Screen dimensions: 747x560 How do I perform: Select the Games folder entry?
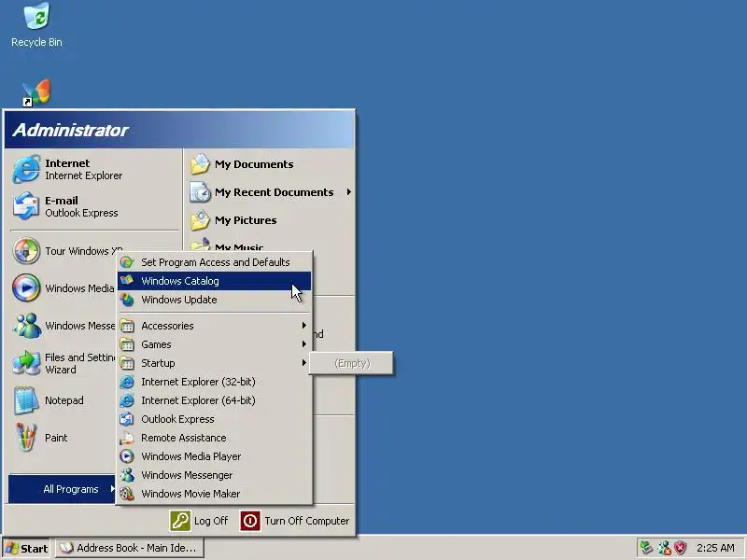point(215,344)
